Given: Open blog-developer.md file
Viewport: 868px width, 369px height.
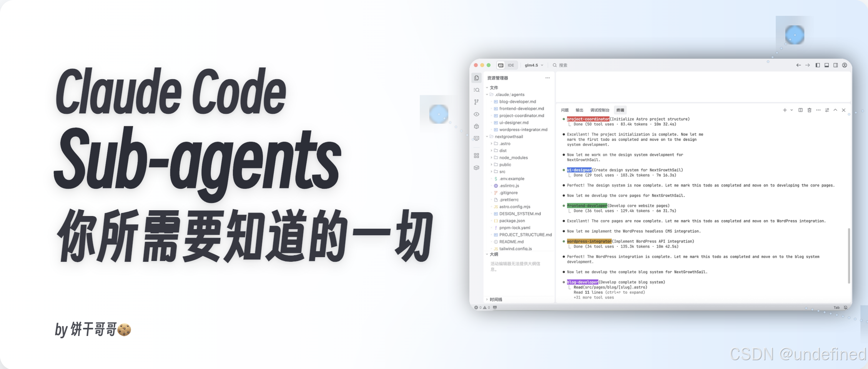Looking at the screenshot, I should 515,102.
